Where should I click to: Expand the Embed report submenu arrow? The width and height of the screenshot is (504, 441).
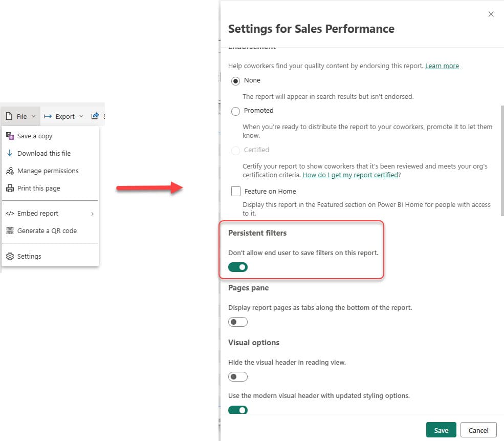(92, 214)
